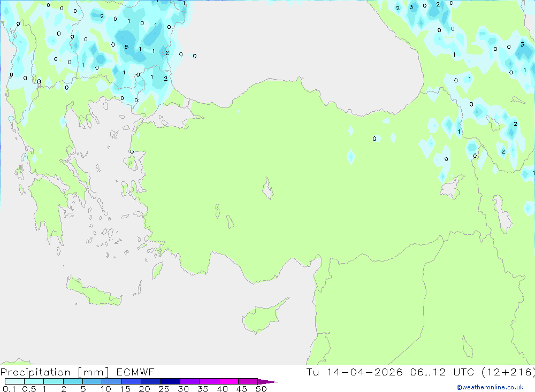
Task: Pick the 35–40 mm purple legend swatch
Action: pyautogui.click(x=209, y=381)
